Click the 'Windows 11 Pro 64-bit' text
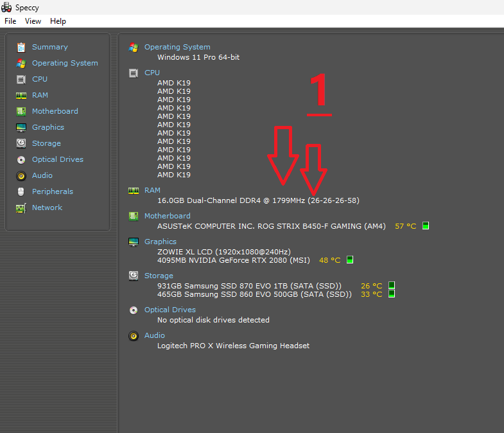Image resolution: width=504 pixels, height=433 pixels. pyautogui.click(x=198, y=57)
